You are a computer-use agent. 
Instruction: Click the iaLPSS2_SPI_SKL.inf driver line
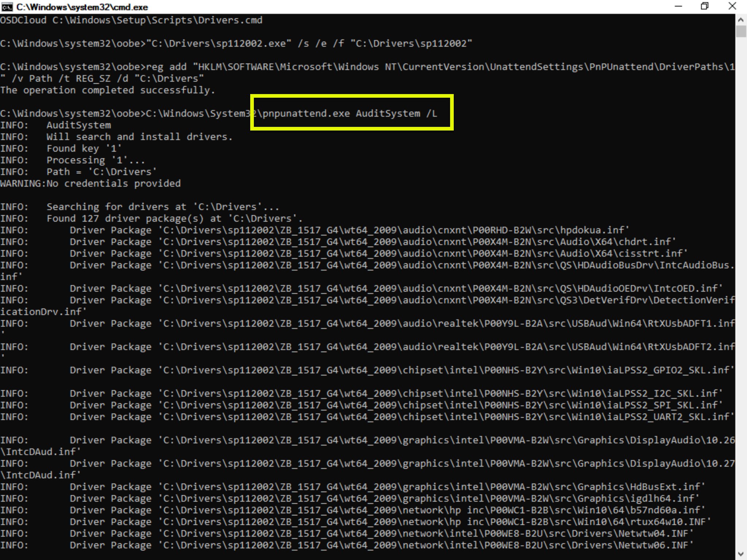[x=361, y=405]
